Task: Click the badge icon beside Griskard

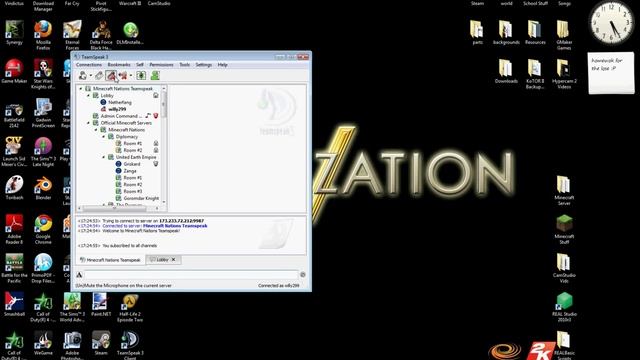Action: click(156, 164)
